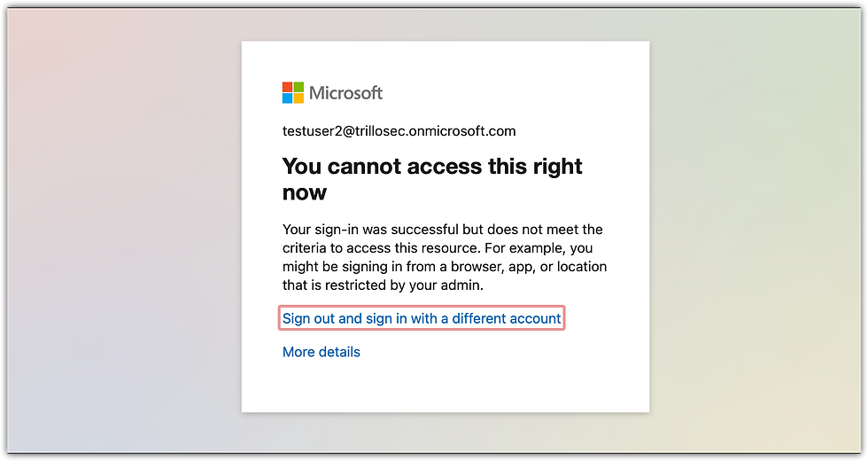Click the word 'now' in the heading
Screen dimensions: 868x461
[305, 193]
